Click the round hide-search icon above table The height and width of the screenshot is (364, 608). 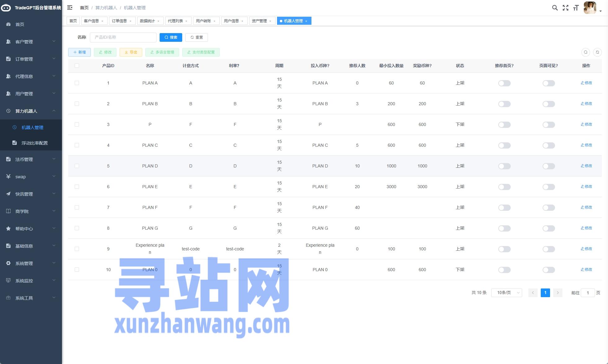pyautogui.click(x=585, y=52)
